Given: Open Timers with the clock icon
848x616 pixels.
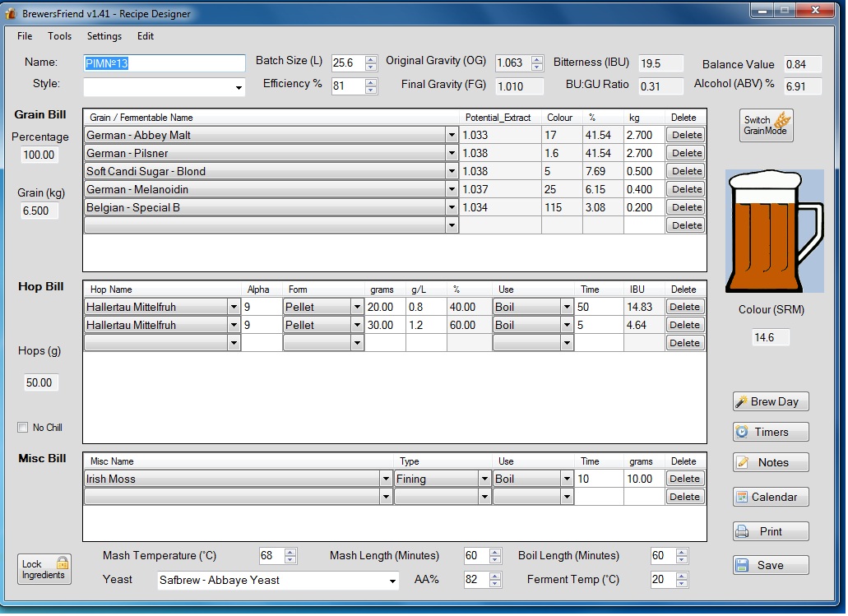Looking at the screenshot, I should coord(770,432).
